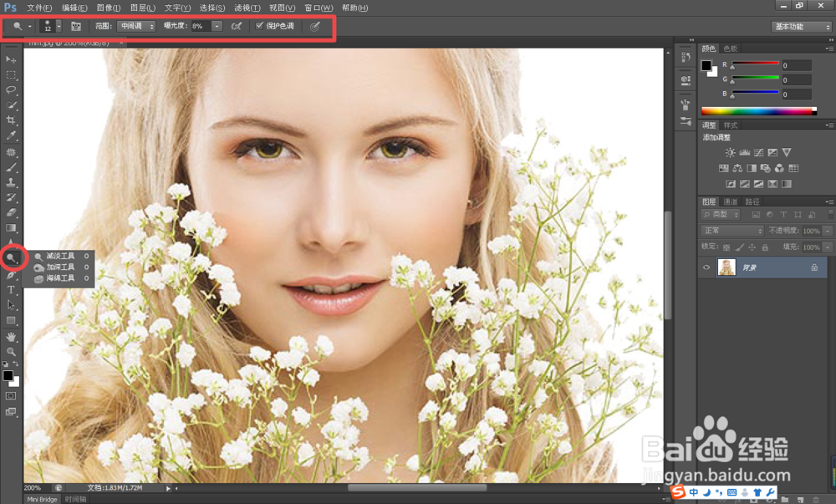Screen dimensions: 836x504
Task: Open the 文件(F) menu
Action: pos(39,8)
